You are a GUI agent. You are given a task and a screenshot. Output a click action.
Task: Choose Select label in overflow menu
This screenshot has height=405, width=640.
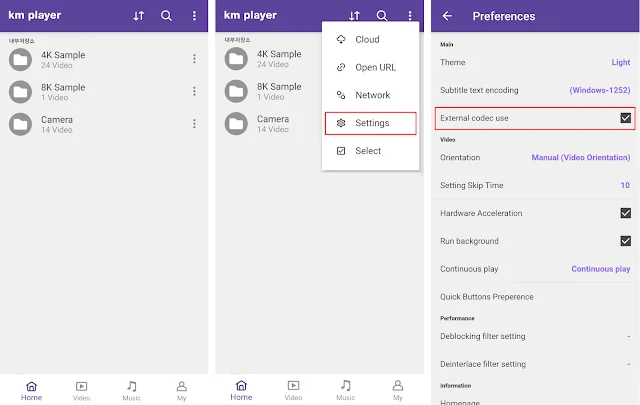[x=368, y=151]
